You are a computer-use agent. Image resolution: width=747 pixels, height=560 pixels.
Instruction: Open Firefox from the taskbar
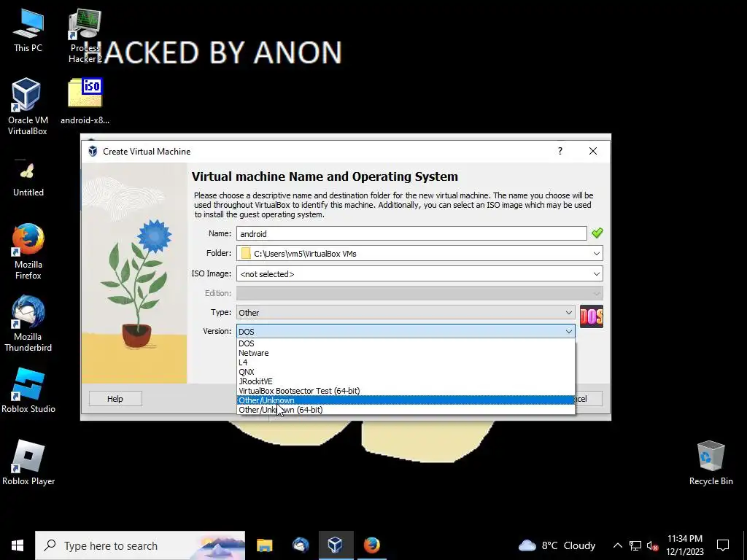pos(371,545)
